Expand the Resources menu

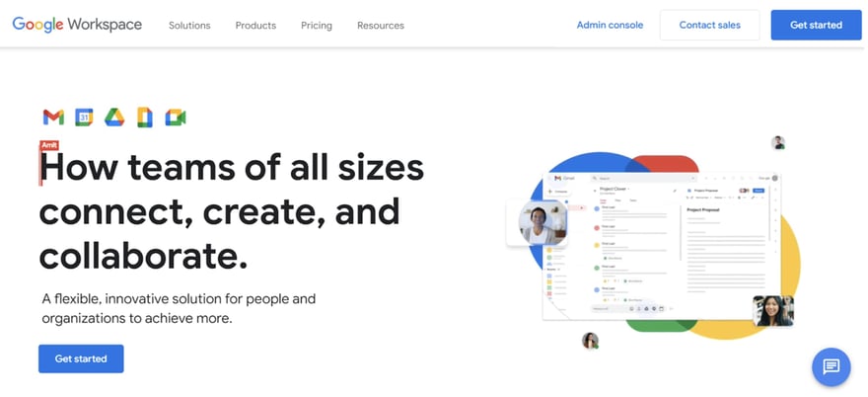point(381,25)
